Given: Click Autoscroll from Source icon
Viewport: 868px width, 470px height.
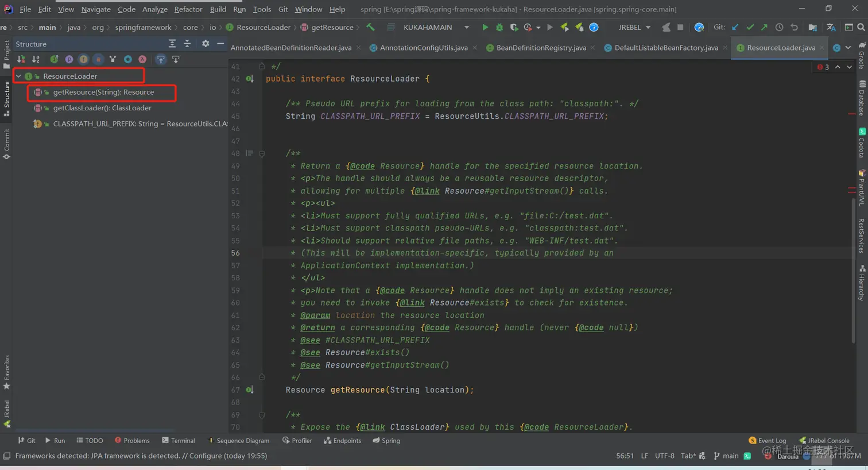Looking at the screenshot, I should point(176,59).
